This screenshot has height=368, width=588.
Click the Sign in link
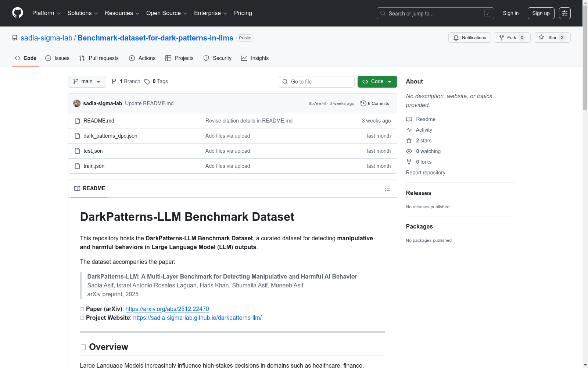click(x=511, y=13)
